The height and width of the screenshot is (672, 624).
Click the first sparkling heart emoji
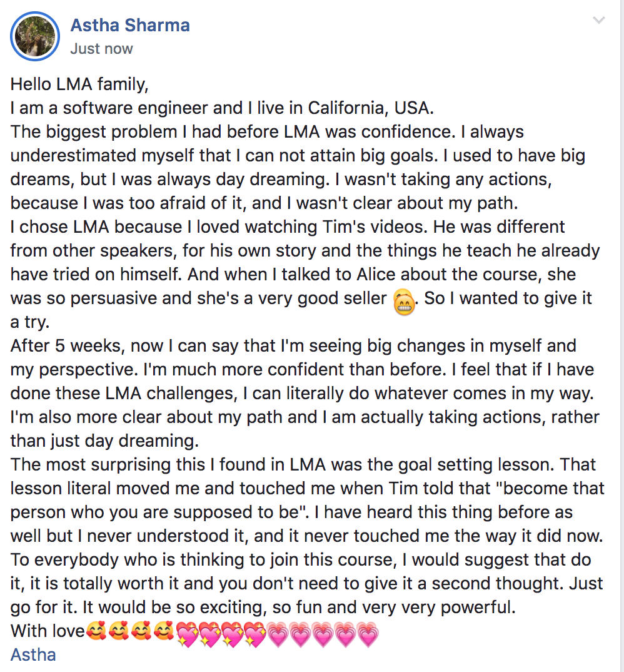tap(187, 634)
